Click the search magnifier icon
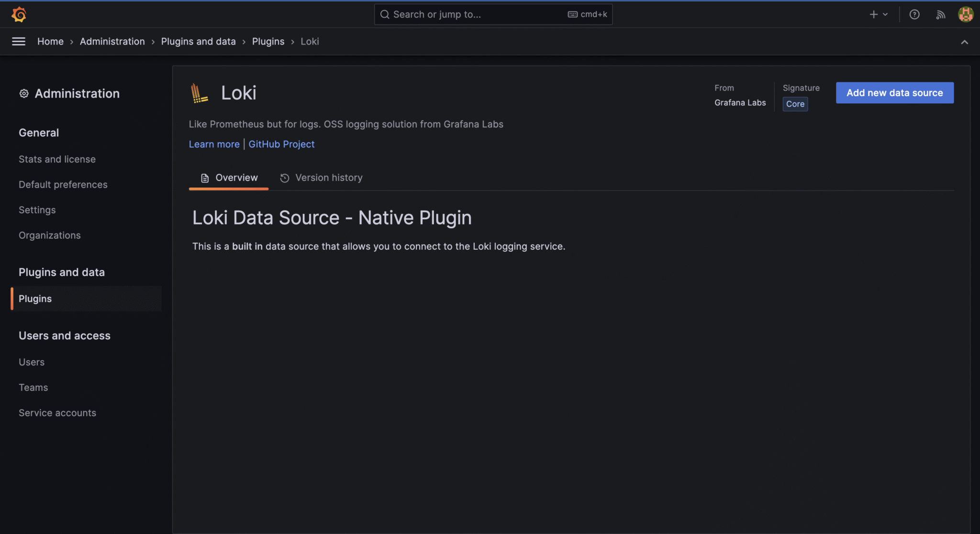 [x=385, y=14]
